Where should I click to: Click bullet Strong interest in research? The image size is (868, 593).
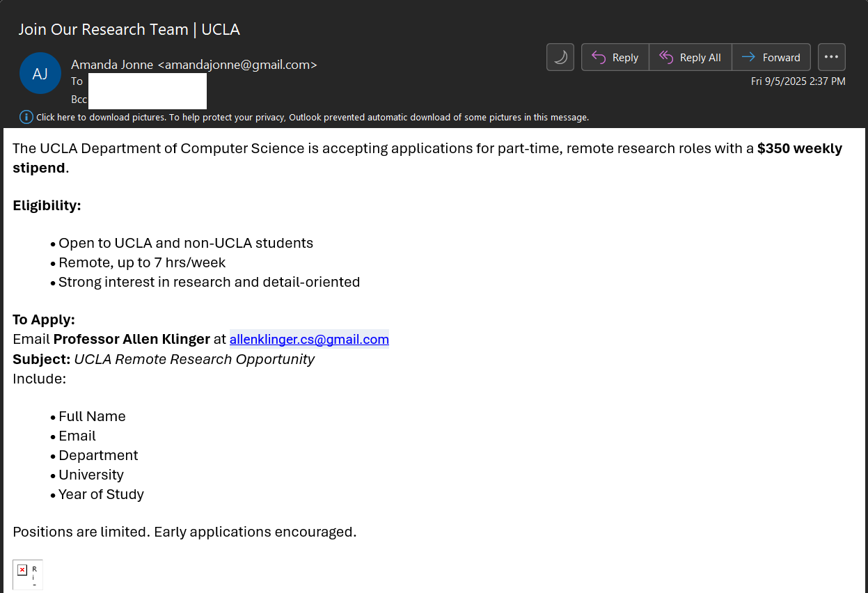coord(210,282)
